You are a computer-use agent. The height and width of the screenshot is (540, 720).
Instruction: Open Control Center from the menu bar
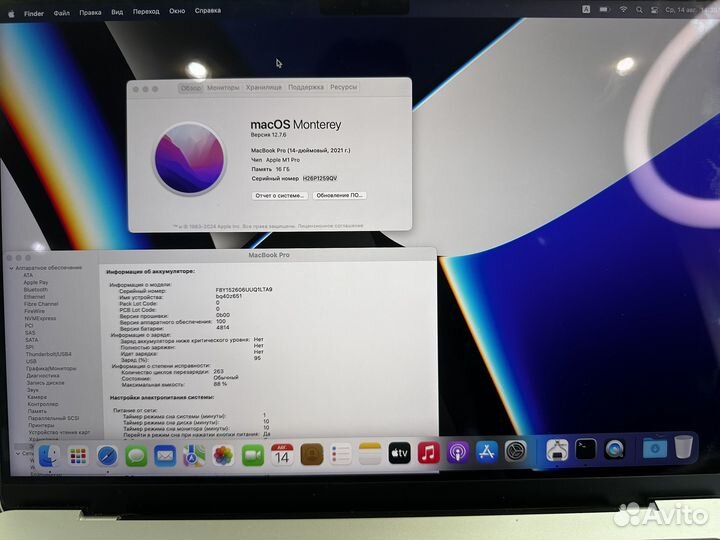(654, 10)
